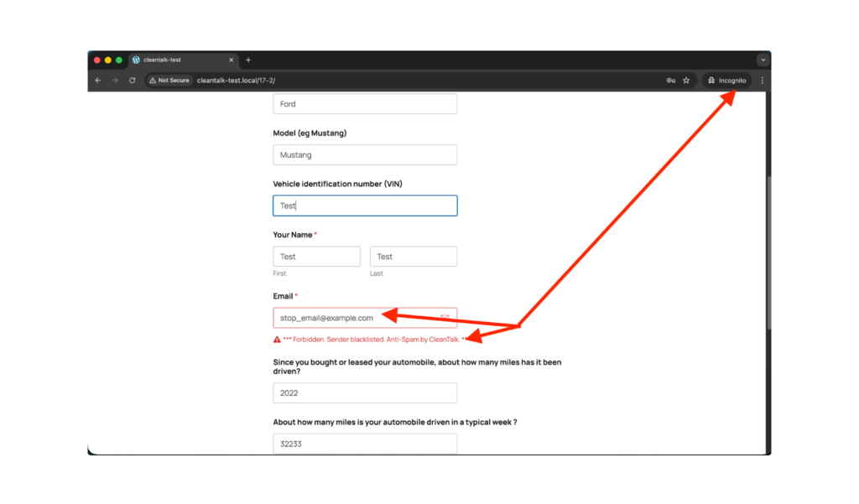Click the red warning triangle icon

click(x=277, y=340)
